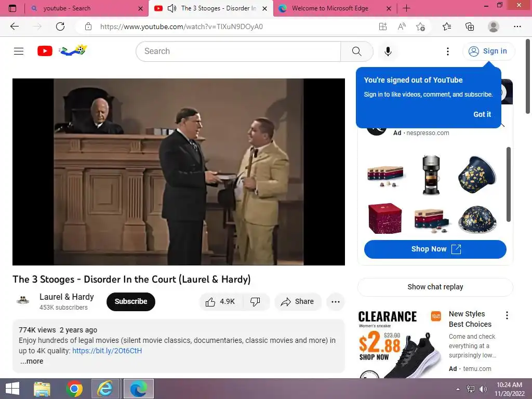This screenshot has height=399, width=532.
Task: Open more actions under the video
Action: pyautogui.click(x=335, y=302)
